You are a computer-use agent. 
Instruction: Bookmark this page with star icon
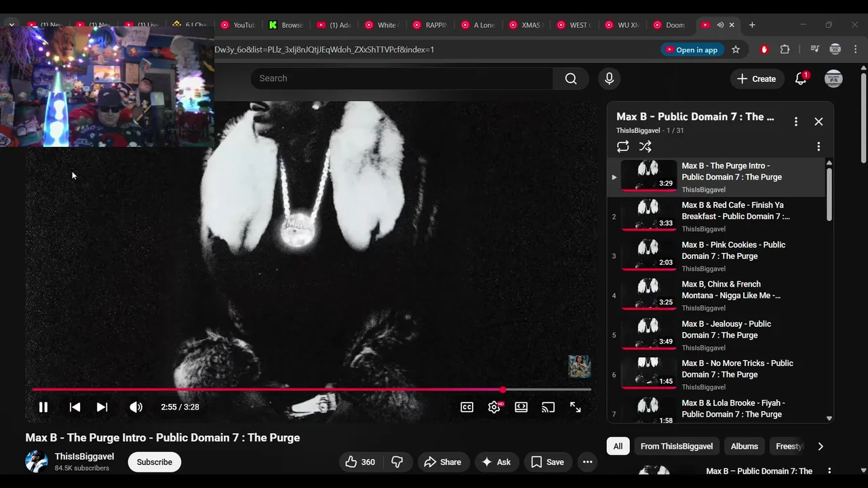point(736,49)
